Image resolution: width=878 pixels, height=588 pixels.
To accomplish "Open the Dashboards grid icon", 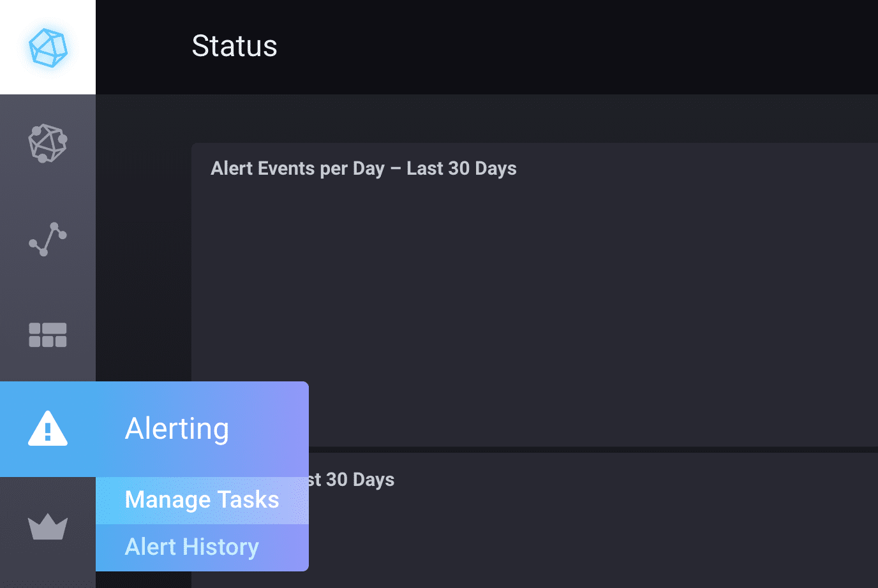I will click(48, 335).
